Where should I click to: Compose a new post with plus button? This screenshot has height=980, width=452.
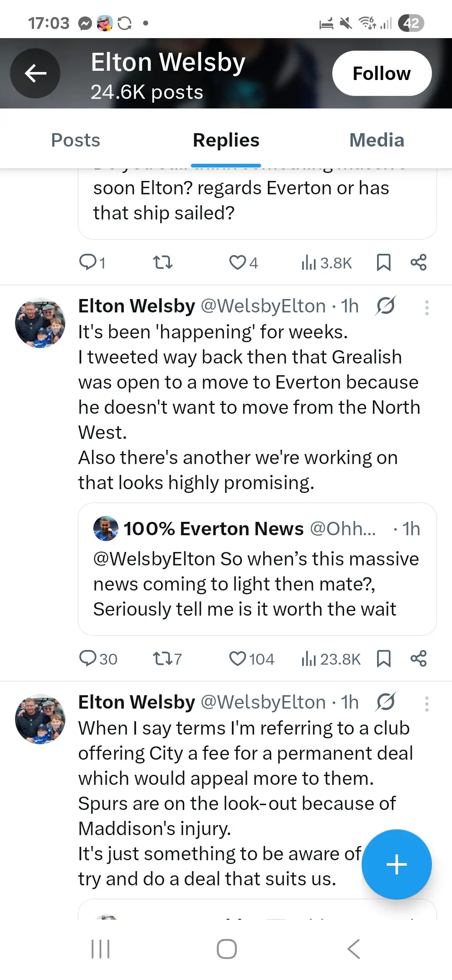click(396, 864)
